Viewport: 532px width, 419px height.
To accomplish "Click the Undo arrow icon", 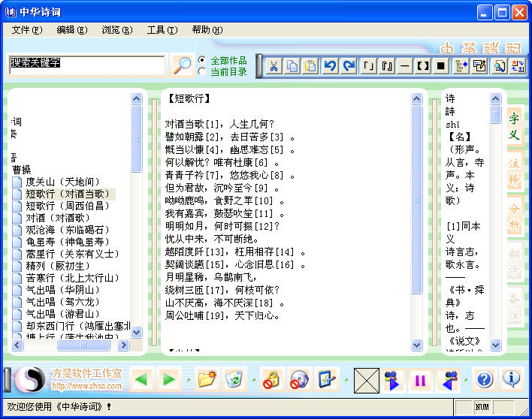I will tap(330, 66).
